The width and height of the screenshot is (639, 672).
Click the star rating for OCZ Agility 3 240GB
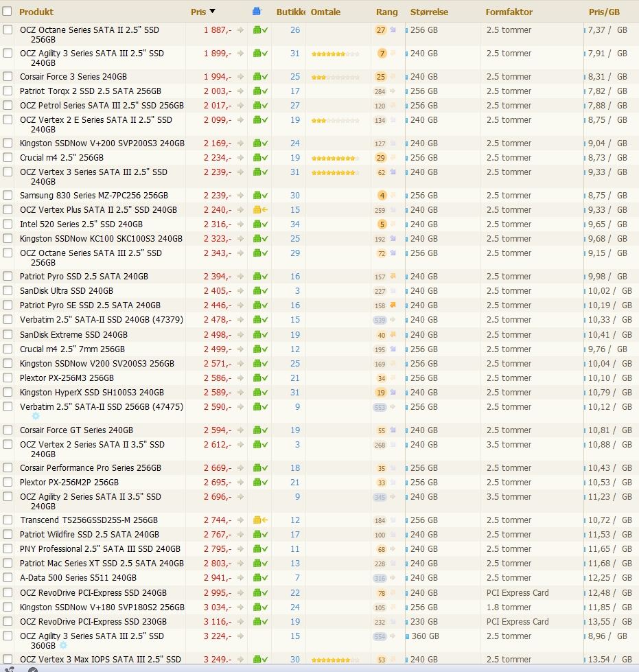point(336,54)
